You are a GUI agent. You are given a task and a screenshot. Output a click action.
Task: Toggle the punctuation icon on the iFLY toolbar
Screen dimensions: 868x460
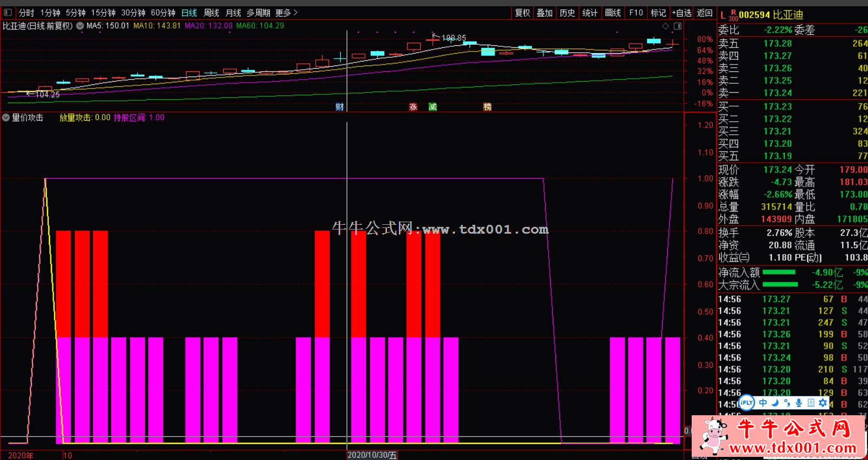(x=787, y=403)
